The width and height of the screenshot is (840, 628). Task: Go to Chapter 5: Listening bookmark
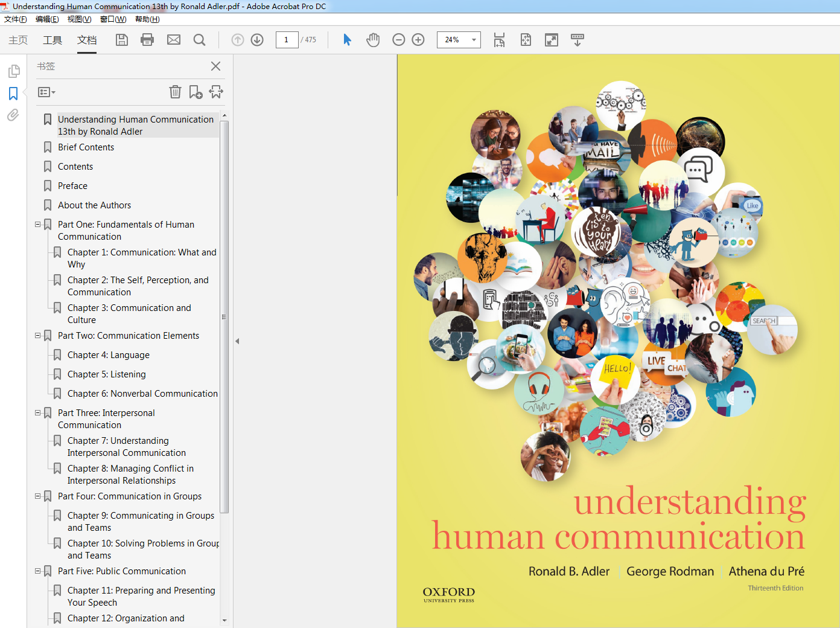107,374
